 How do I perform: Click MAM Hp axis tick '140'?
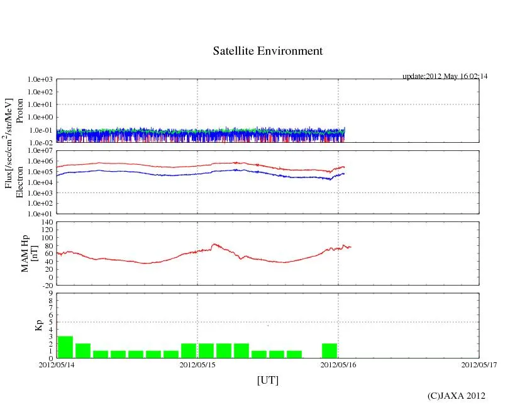[47, 222]
